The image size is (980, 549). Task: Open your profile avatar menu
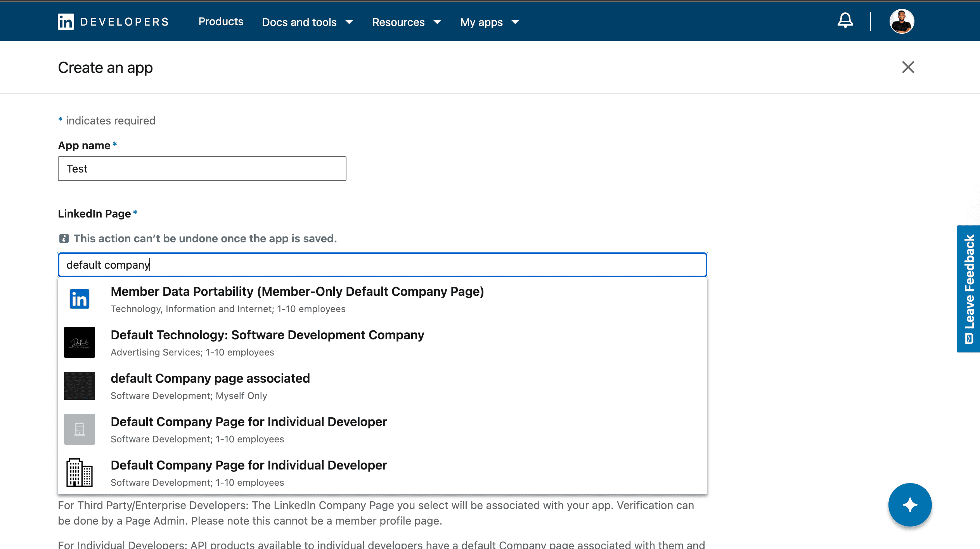[x=902, y=21]
